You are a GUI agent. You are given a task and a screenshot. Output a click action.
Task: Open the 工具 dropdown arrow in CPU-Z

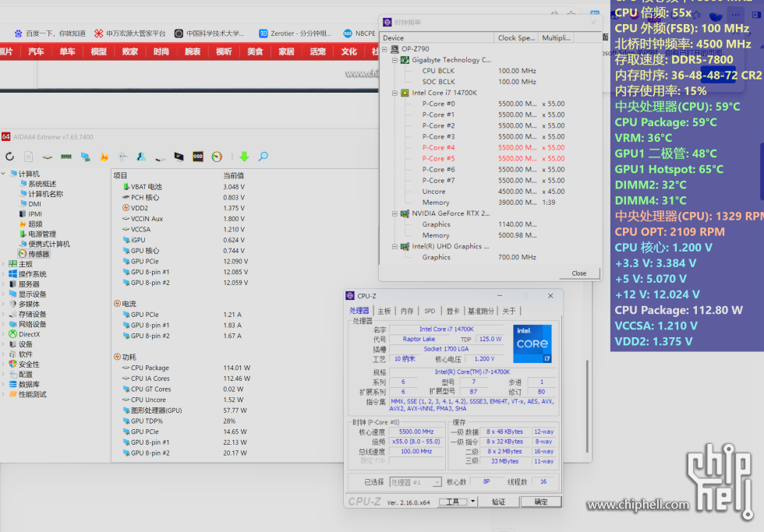[x=472, y=502]
